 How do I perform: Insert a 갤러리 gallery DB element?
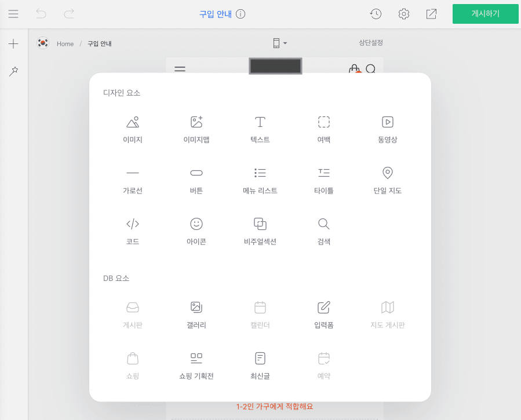click(x=196, y=315)
